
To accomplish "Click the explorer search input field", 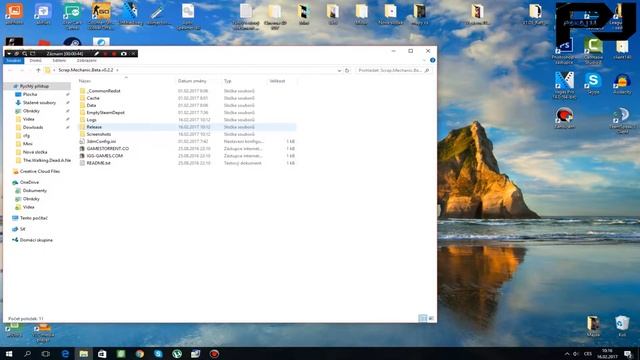I will coord(394,70).
